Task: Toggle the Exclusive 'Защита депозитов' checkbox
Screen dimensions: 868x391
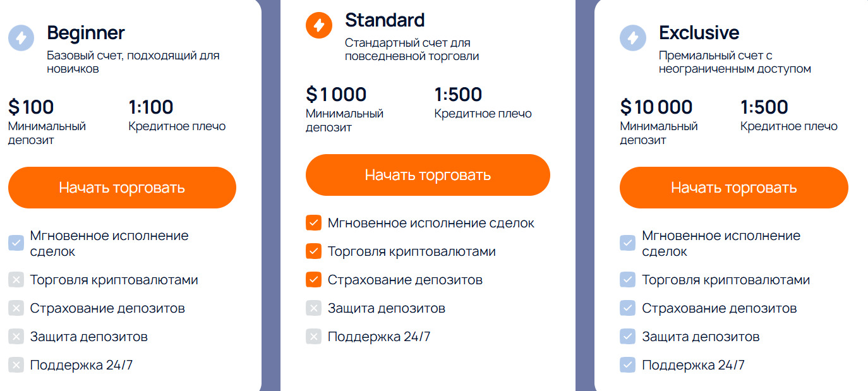Action: pyautogui.click(x=627, y=337)
